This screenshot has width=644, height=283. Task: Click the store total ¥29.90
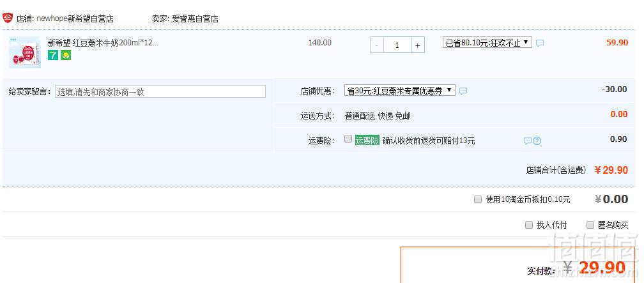(611, 170)
